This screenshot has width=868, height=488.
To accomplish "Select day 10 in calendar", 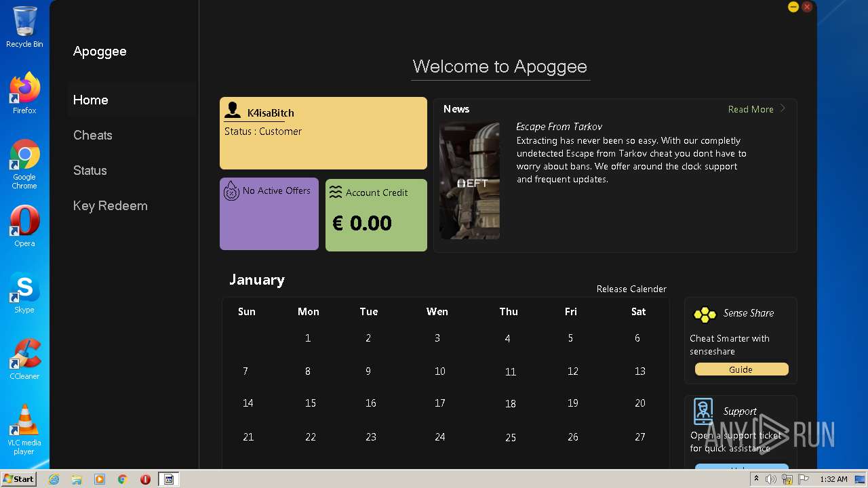I will 440,371.
